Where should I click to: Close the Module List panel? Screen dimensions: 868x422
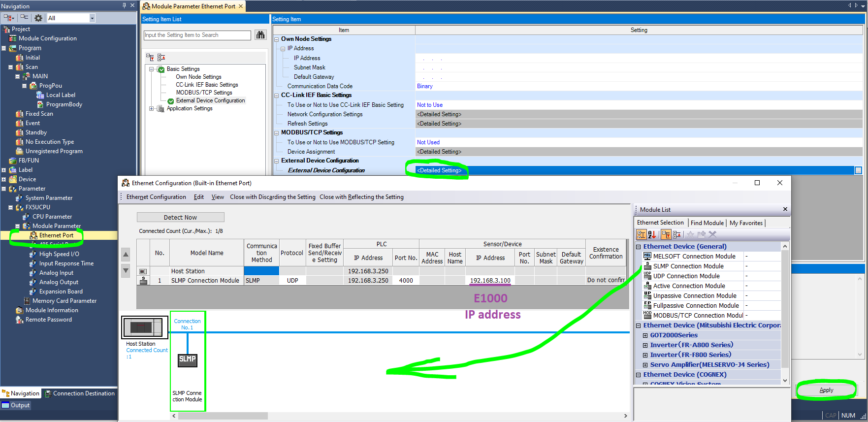point(785,209)
